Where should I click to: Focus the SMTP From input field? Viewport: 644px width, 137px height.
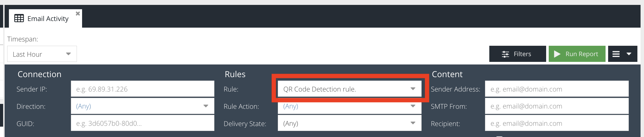tap(557, 106)
